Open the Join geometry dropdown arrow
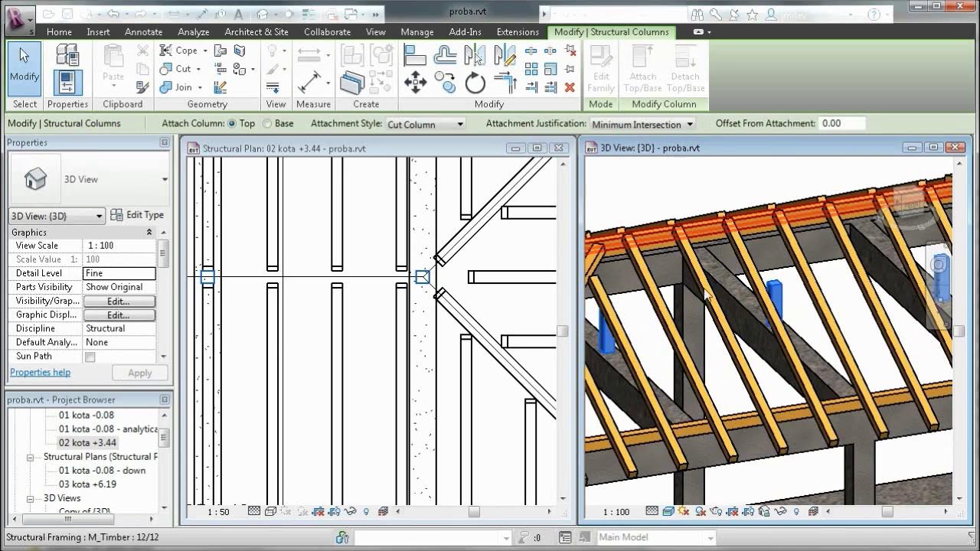Screen dimensions: 980x551 pyautogui.click(x=200, y=87)
